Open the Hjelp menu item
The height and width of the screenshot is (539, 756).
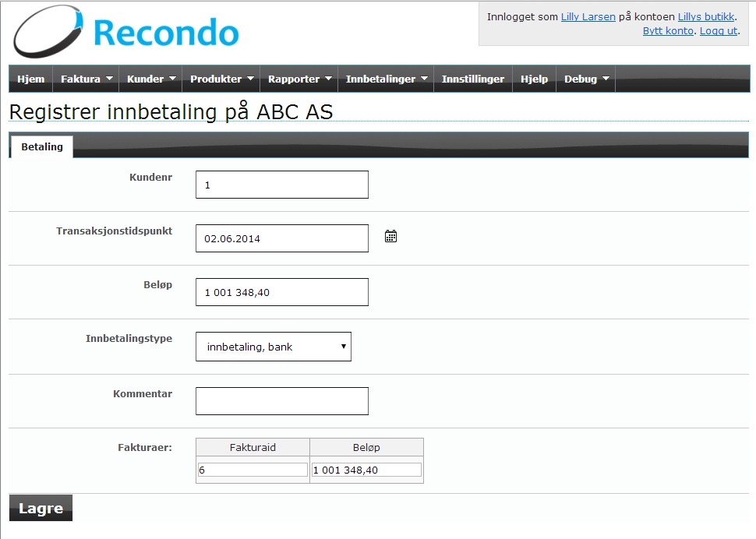pos(534,79)
